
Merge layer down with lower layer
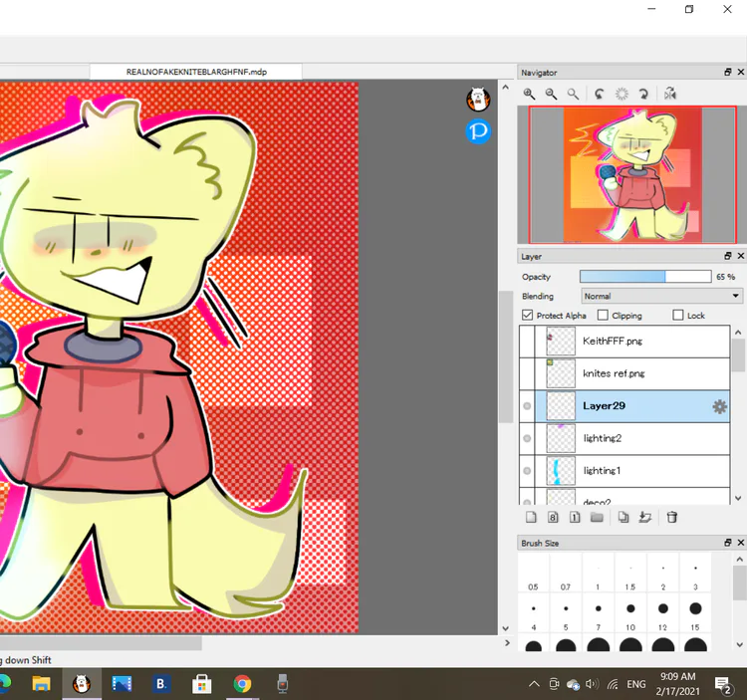pyautogui.click(x=645, y=517)
